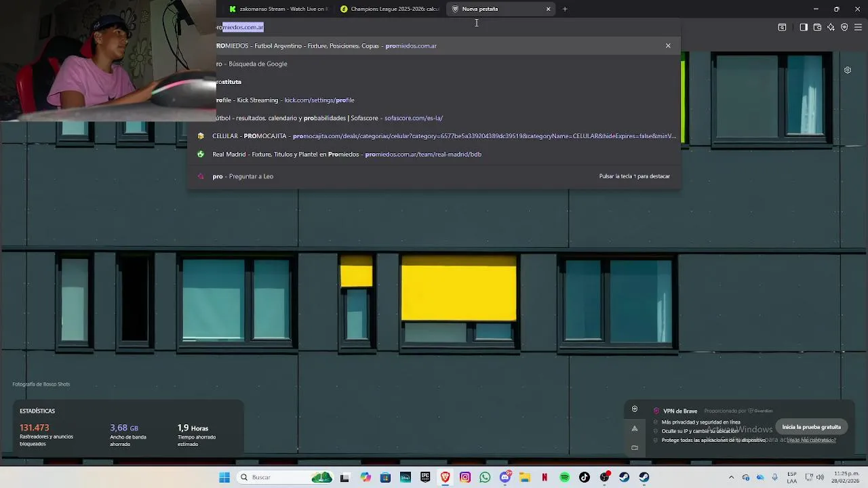
Task: Choose the Sofascore fútbol resultados suggestion
Action: 434,118
